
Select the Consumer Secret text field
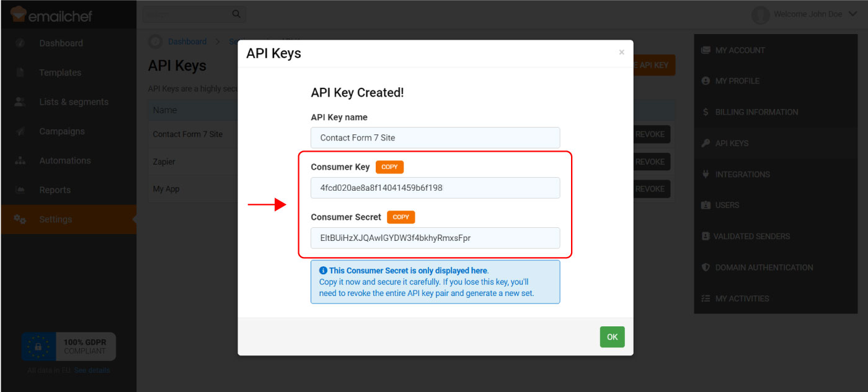click(435, 238)
